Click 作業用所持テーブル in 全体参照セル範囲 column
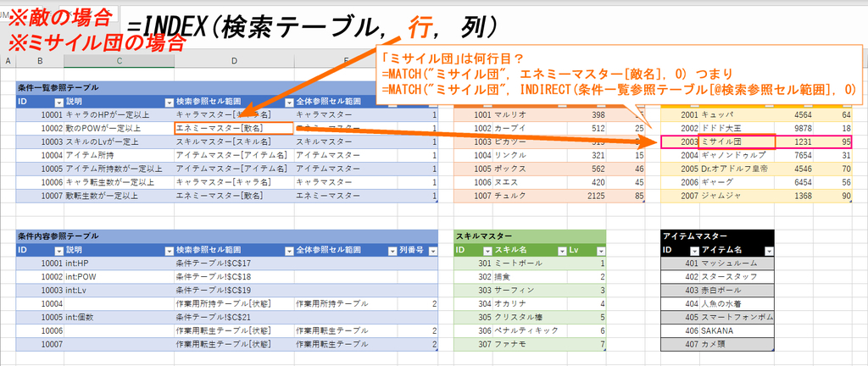Image resolution: width=868 pixels, height=366 pixels. [344, 304]
